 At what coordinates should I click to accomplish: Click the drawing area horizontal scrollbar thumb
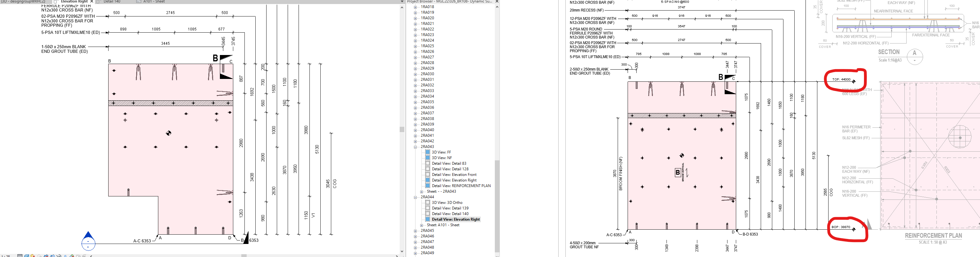pos(244,255)
